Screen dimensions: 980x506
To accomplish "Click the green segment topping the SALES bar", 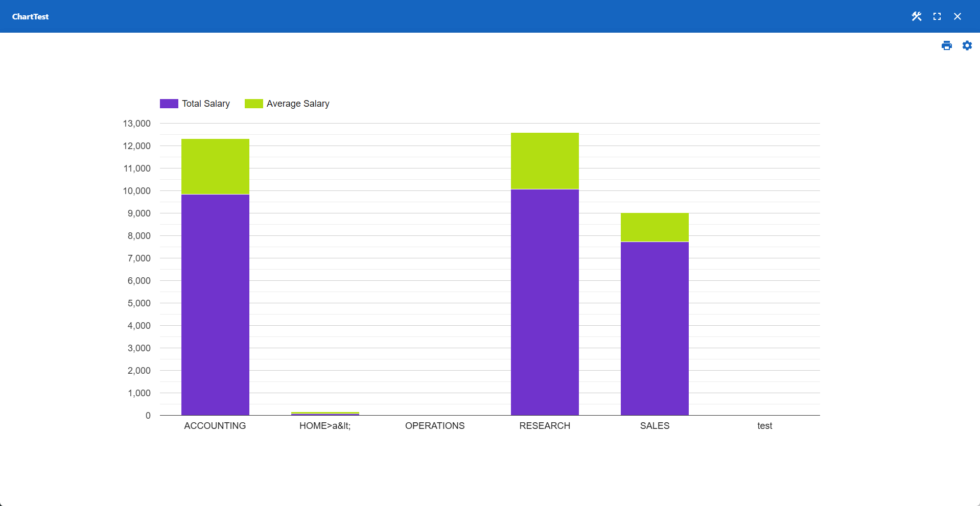I will (x=655, y=227).
